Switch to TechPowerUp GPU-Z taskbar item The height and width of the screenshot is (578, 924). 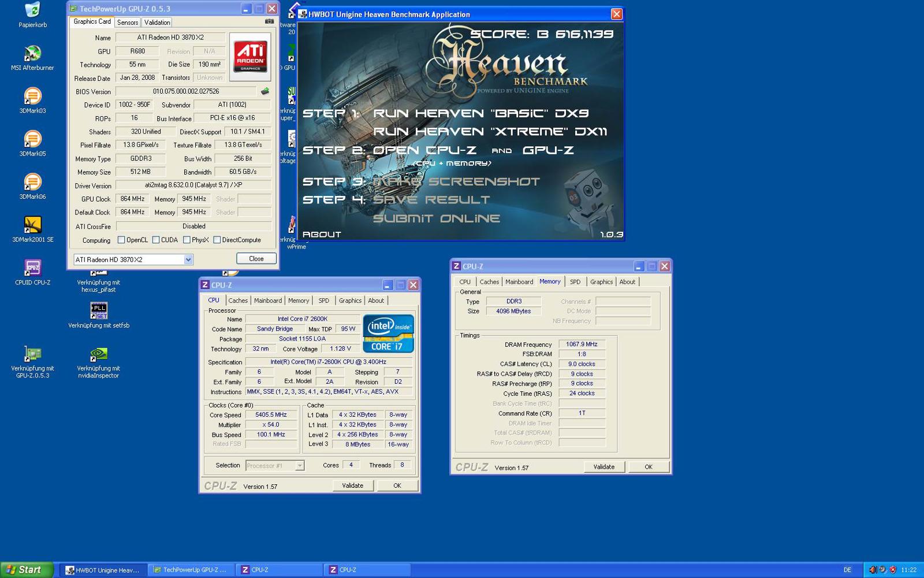[x=191, y=570]
